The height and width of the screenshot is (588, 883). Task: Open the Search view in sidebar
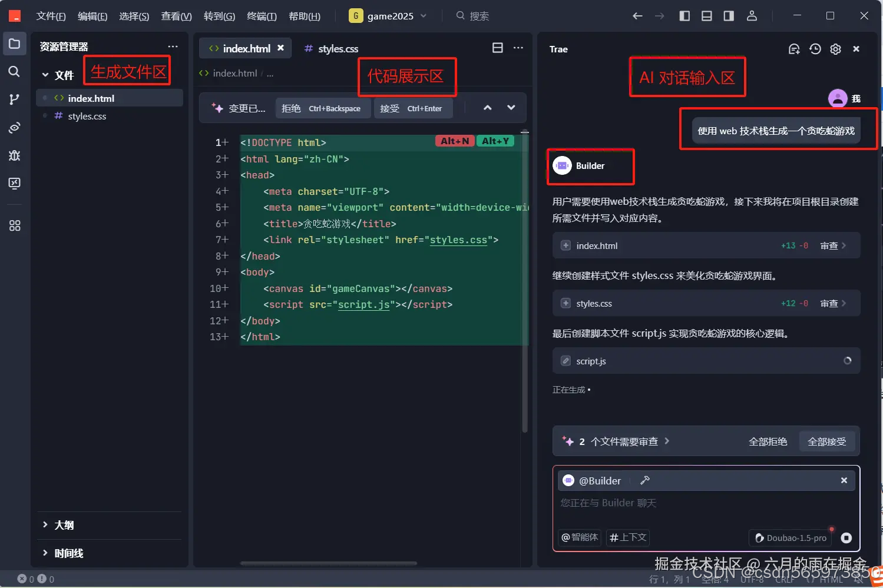pos(14,71)
